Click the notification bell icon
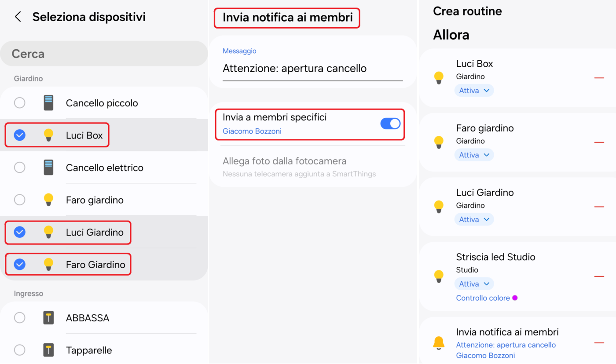 (x=439, y=343)
